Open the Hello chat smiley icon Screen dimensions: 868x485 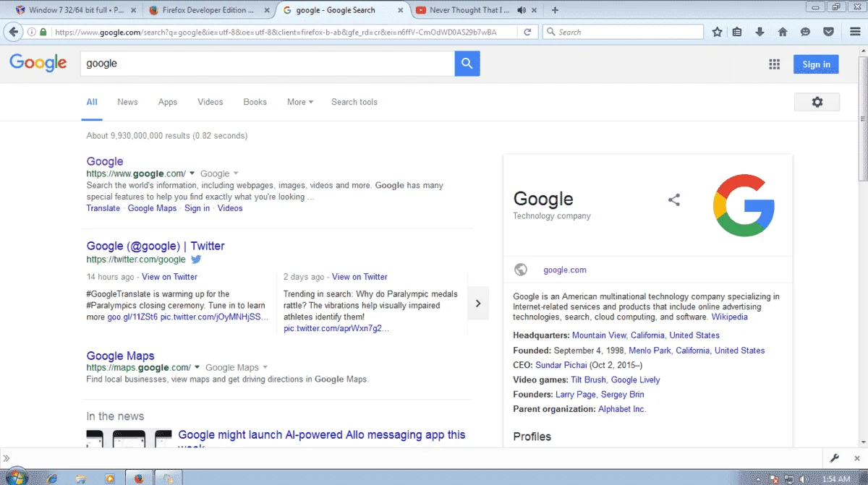click(805, 32)
